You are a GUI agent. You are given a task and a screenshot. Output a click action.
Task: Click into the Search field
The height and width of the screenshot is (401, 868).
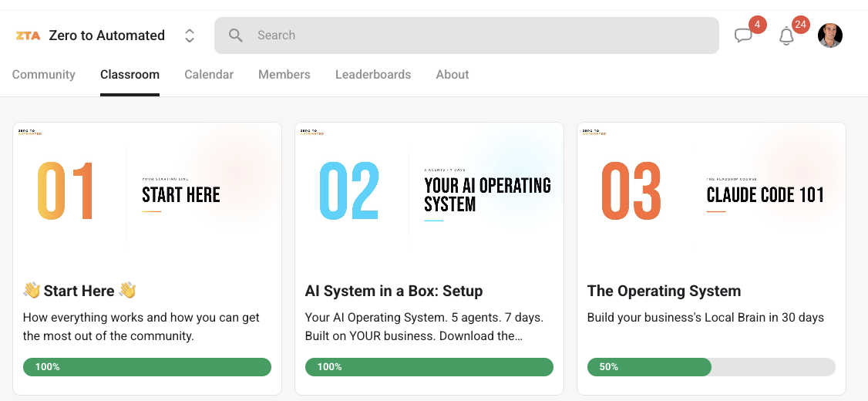466,35
